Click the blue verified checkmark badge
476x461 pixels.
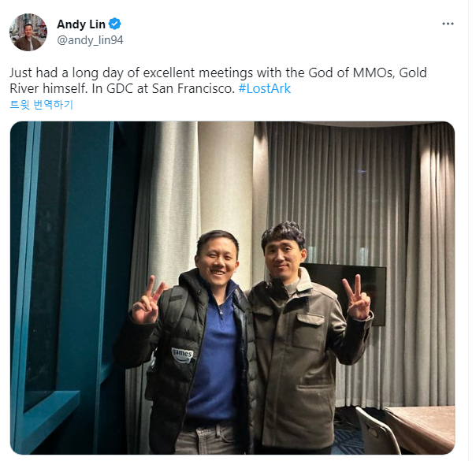pyautogui.click(x=115, y=24)
